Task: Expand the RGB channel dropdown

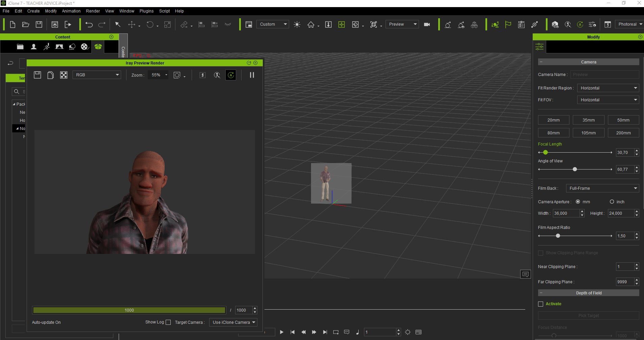Action: (97, 75)
